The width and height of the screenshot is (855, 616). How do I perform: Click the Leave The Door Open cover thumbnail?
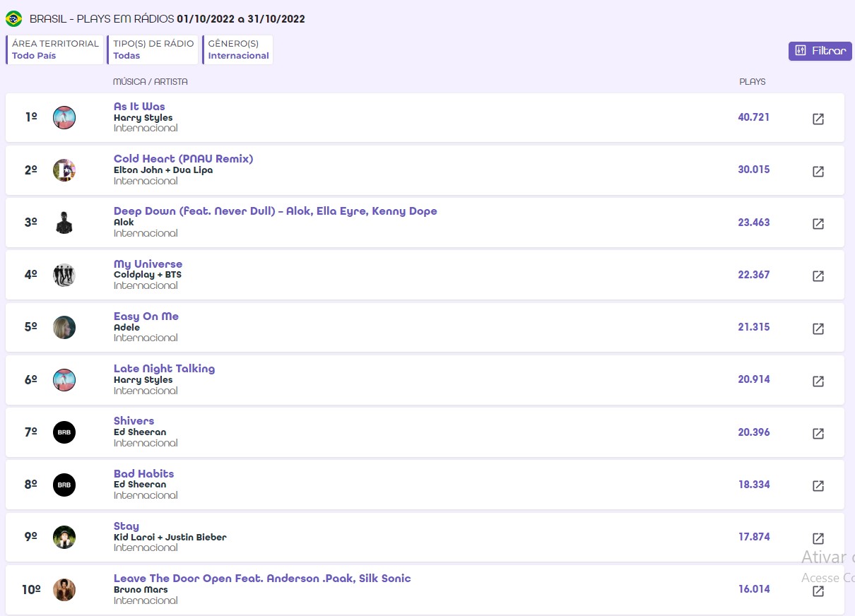(64, 590)
